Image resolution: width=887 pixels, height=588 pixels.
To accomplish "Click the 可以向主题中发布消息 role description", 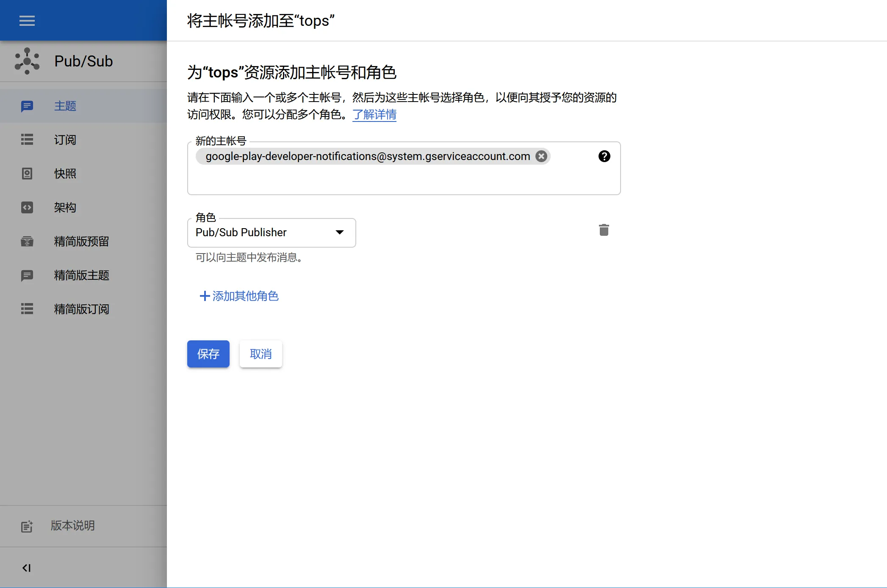I will point(249,257).
